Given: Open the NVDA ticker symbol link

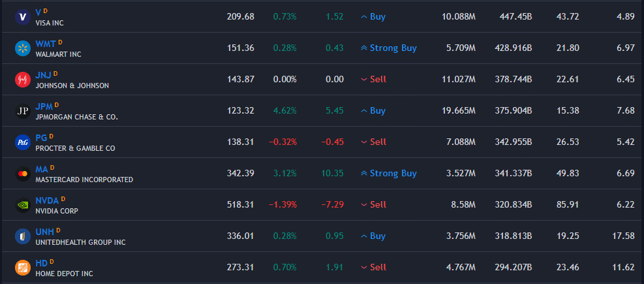Looking at the screenshot, I should pos(47,200).
